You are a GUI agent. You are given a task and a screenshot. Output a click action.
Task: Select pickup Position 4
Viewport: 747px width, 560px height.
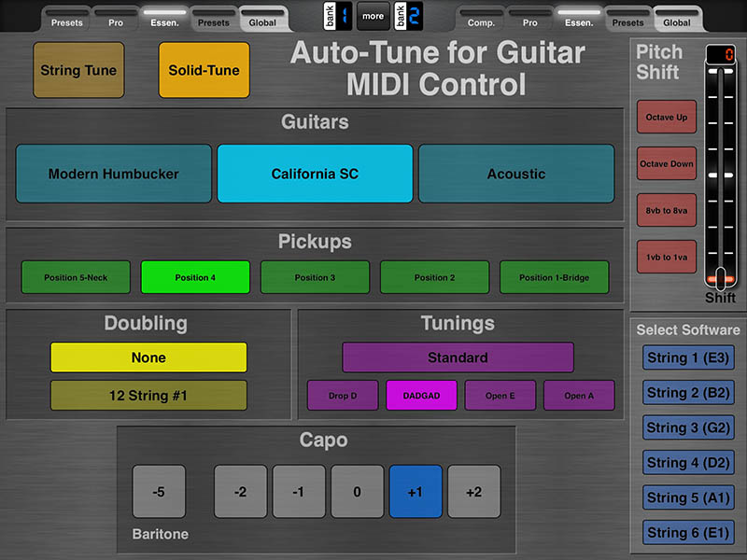point(195,277)
